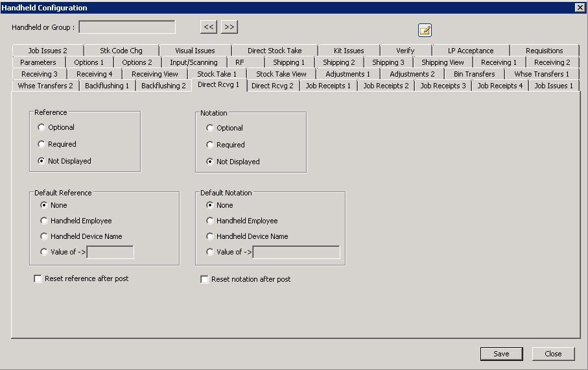Go to next handheld with >> button
Image resolution: width=588 pixels, height=370 pixels.
[229, 27]
